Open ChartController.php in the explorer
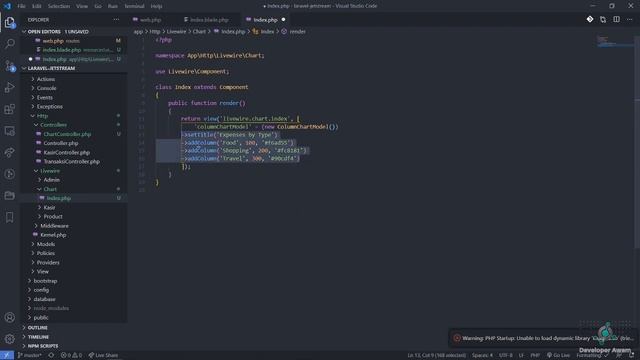The image size is (640, 360). [67, 134]
